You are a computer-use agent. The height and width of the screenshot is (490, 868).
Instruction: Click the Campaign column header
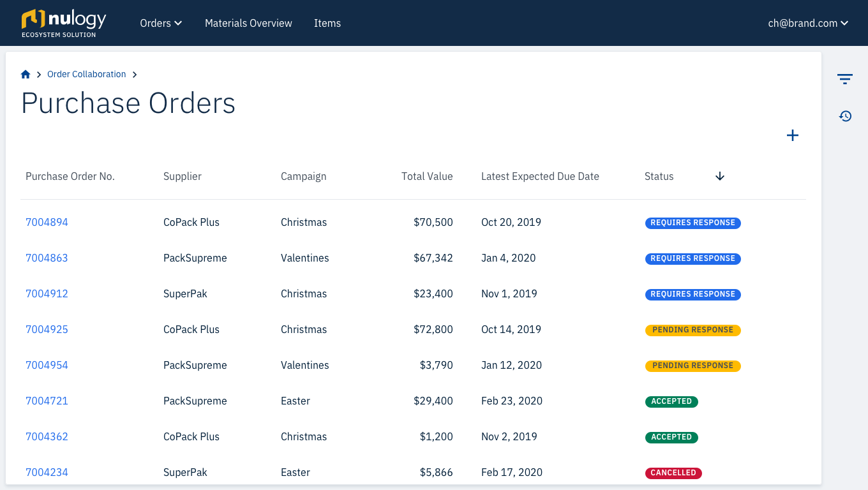tap(303, 176)
